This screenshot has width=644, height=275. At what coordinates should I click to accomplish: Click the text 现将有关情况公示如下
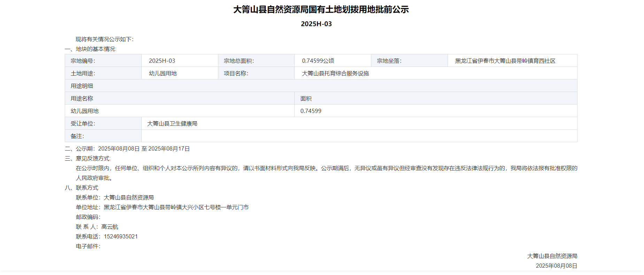(x=104, y=39)
